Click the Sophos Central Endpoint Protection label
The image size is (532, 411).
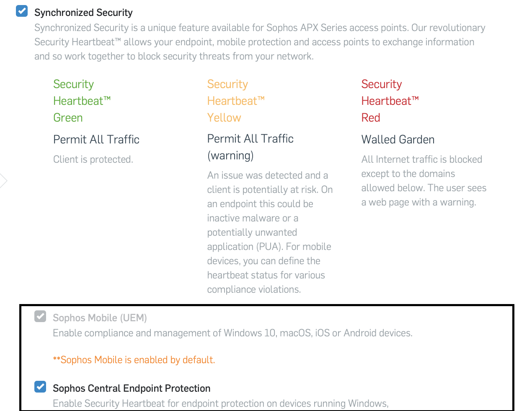coord(132,388)
